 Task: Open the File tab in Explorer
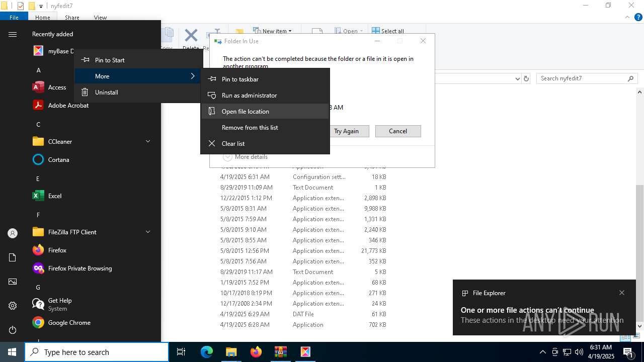pyautogui.click(x=14, y=17)
